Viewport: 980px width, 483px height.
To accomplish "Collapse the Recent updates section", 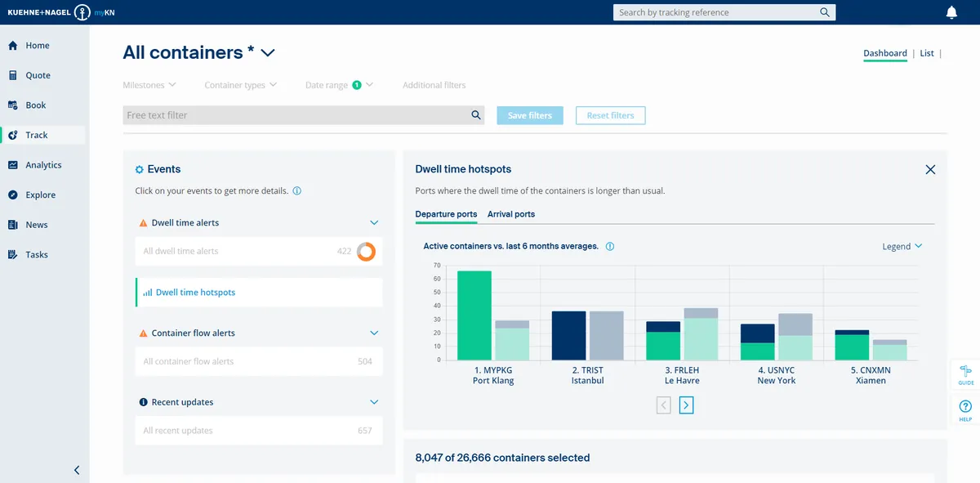I will point(374,402).
